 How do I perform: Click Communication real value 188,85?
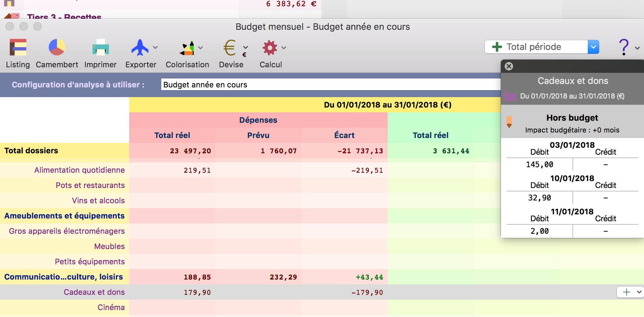(197, 277)
